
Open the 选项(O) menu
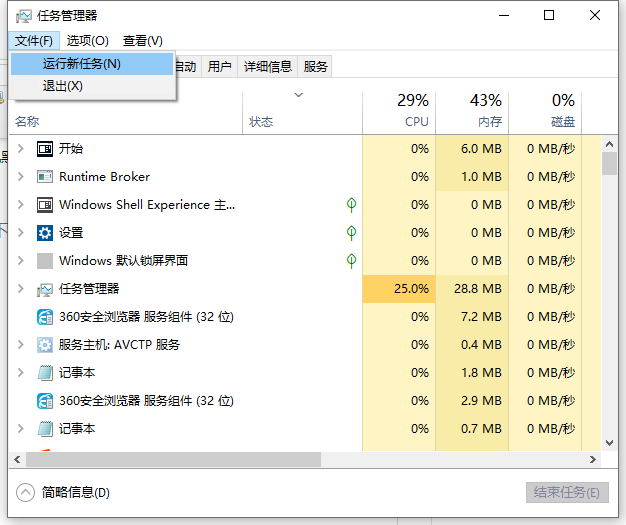coord(87,41)
